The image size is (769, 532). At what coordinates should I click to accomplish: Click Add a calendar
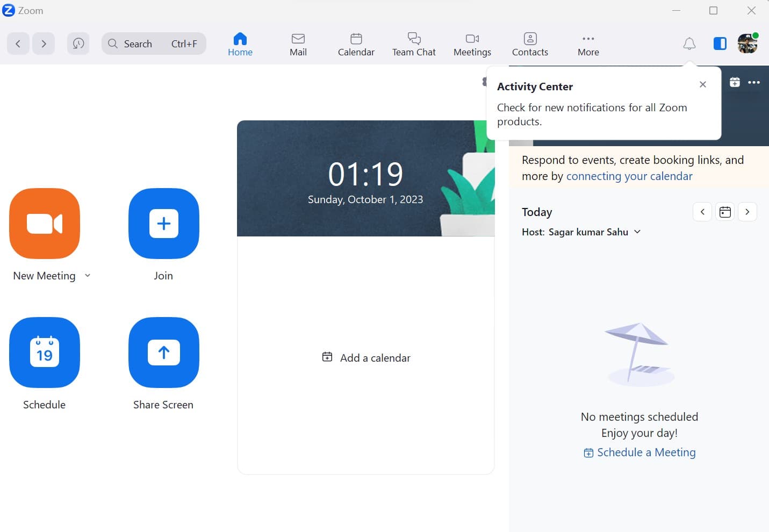pyautogui.click(x=366, y=358)
